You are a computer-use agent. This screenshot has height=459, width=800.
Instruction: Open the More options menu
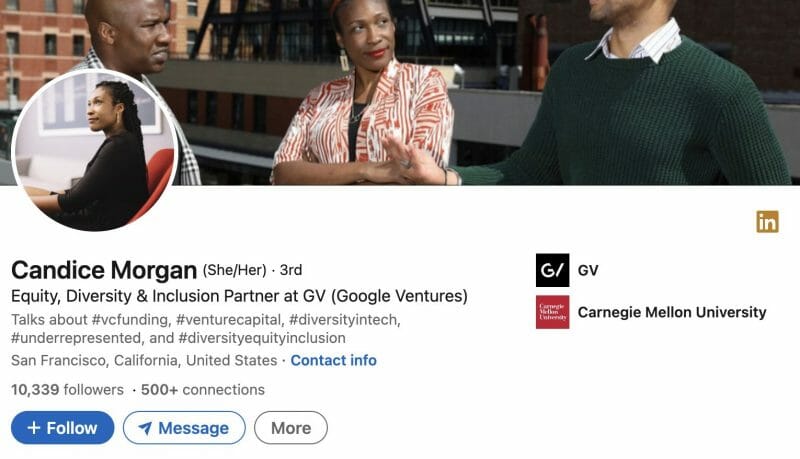(291, 427)
